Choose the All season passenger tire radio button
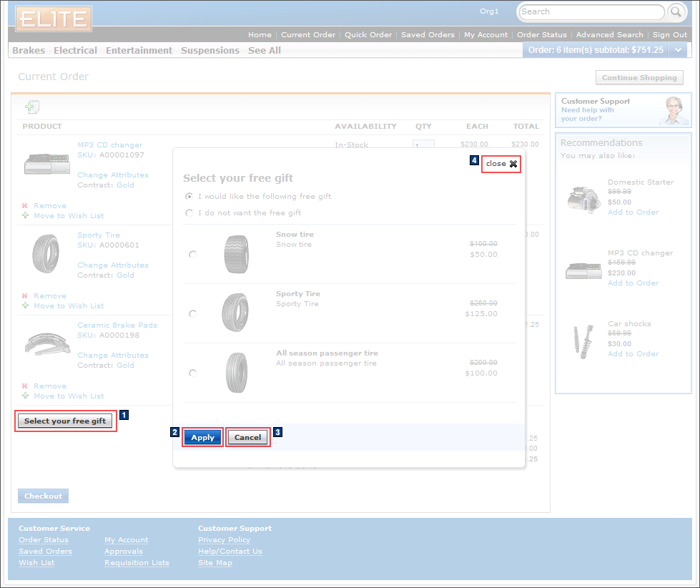This screenshot has height=588, width=700. (x=193, y=373)
